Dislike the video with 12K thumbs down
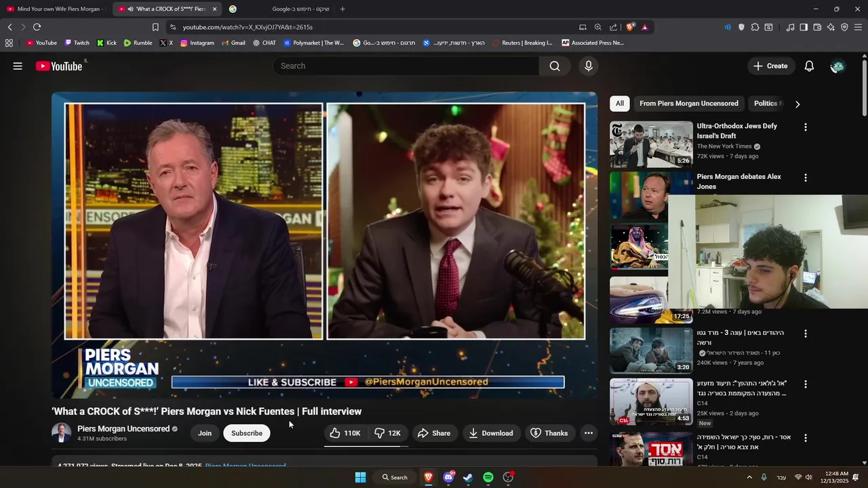Image resolution: width=868 pixels, height=488 pixels. [389, 433]
